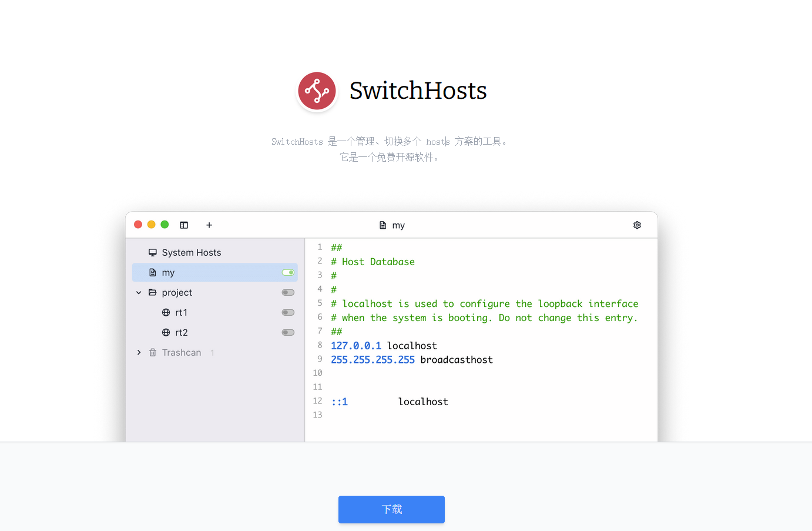Click the comment line starting '# localhost is used'
Screen dimensions: 812x531
pos(484,303)
